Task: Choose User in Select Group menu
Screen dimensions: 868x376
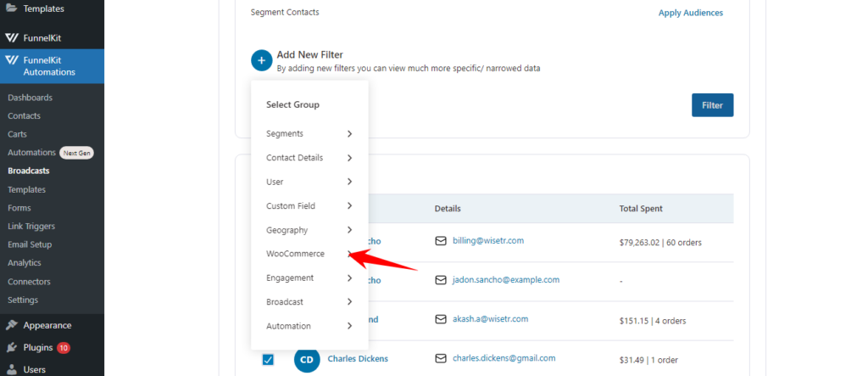Action: pyautogui.click(x=275, y=182)
